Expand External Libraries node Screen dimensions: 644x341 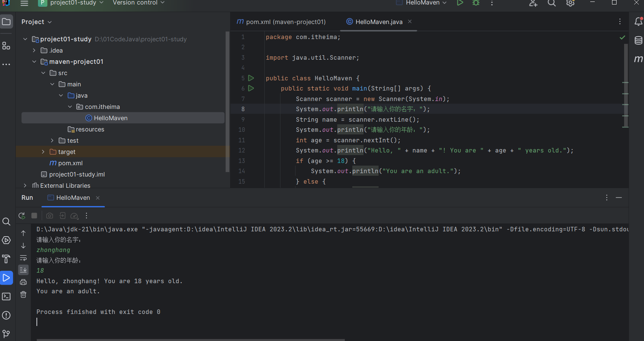(x=25, y=186)
